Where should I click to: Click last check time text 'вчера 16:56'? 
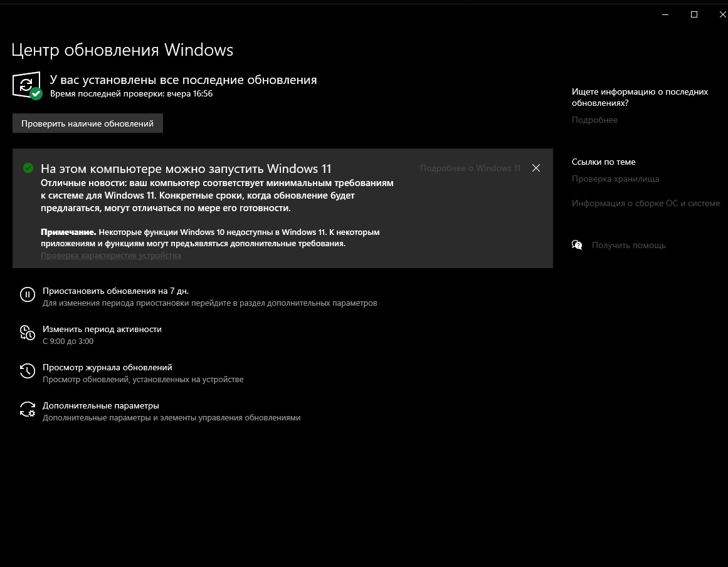click(190, 94)
